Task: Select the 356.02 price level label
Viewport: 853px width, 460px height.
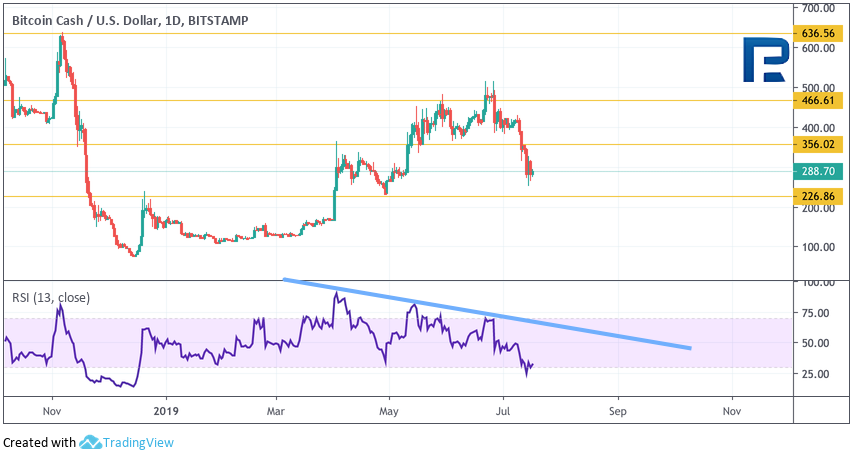Action: (818, 144)
